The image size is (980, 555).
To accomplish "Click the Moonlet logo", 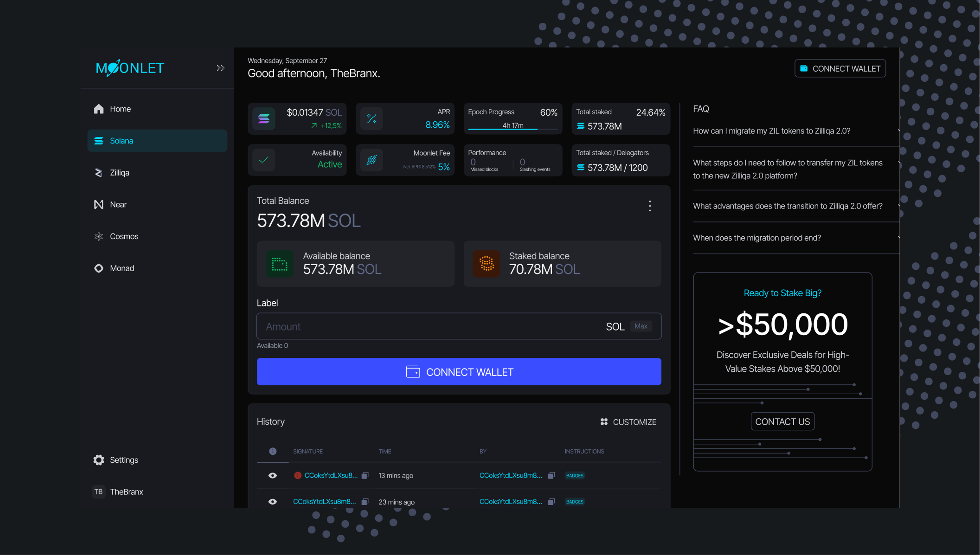I will click(x=130, y=68).
